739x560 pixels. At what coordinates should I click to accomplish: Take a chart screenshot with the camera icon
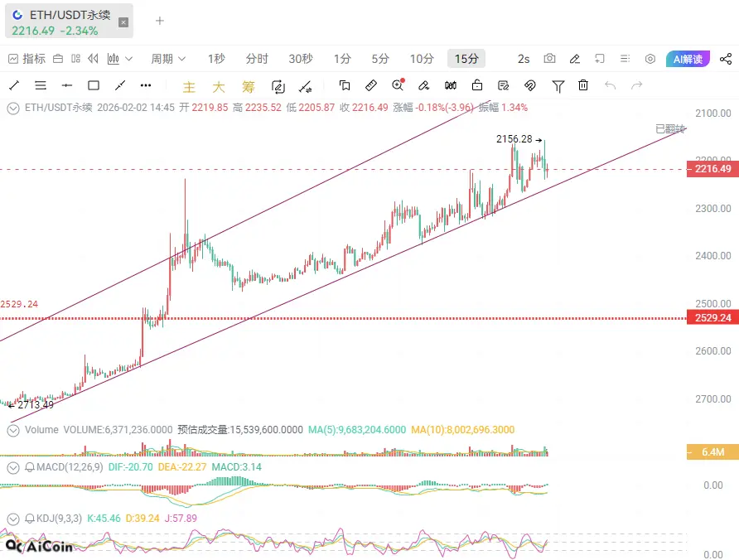coord(549,59)
